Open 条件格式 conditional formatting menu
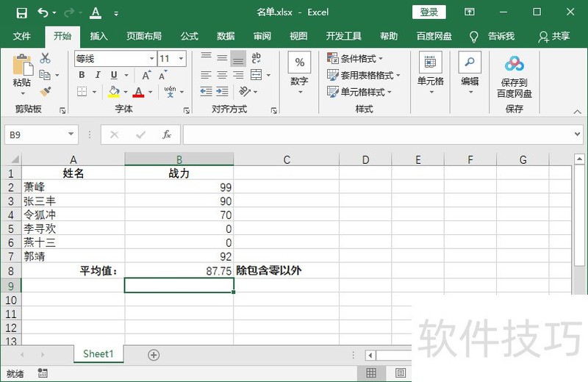The height and width of the screenshot is (382, 588). [355, 59]
